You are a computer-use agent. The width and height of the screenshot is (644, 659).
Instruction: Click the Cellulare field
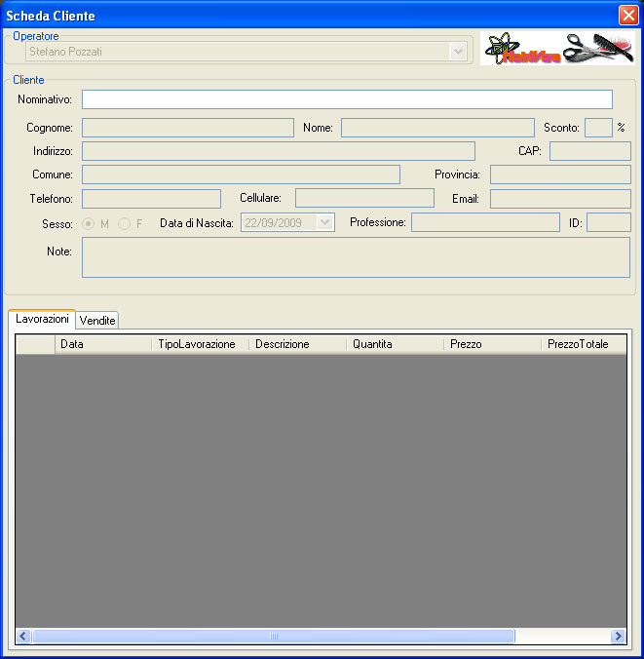(364, 198)
